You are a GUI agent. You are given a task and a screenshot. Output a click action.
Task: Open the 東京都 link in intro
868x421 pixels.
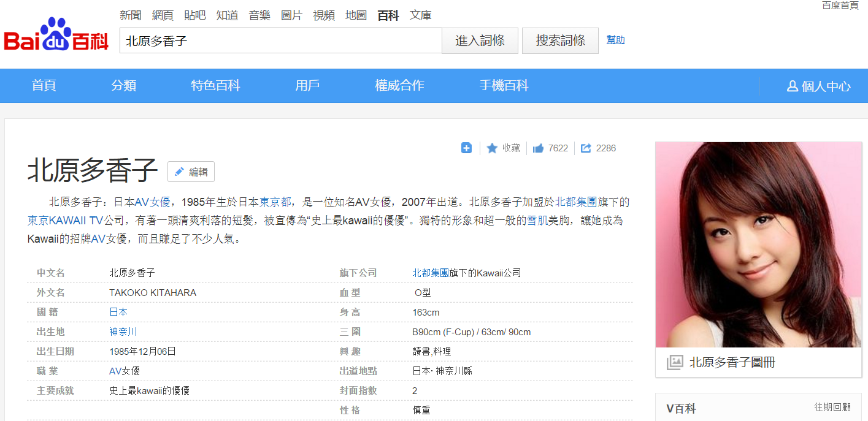tap(275, 202)
